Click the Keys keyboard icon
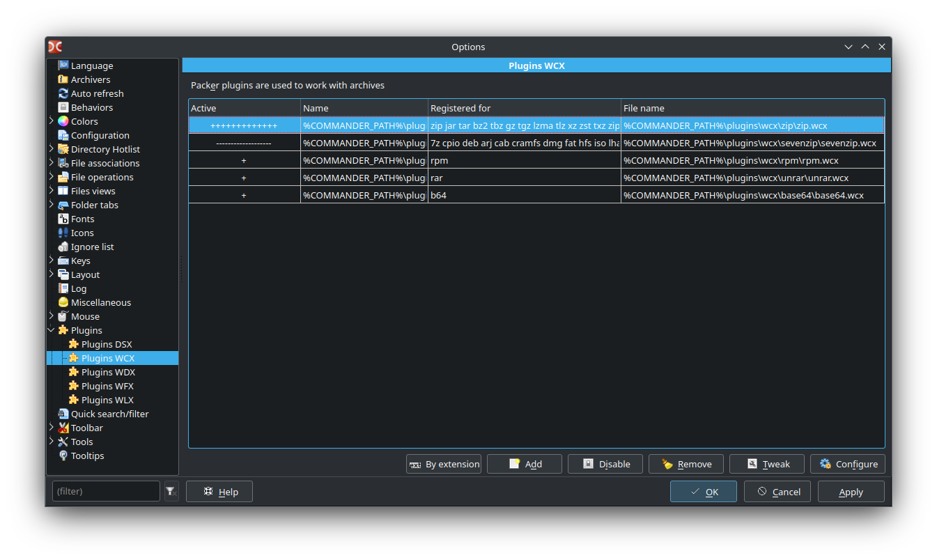Viewport: 937px width, 560px height. point(62,260)
